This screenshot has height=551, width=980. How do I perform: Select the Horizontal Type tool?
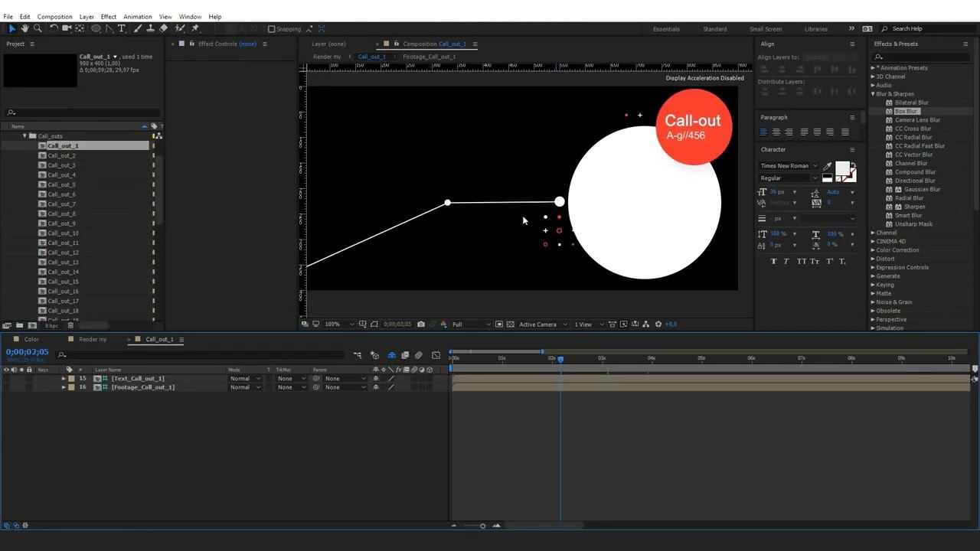click(x=121, y=28)
